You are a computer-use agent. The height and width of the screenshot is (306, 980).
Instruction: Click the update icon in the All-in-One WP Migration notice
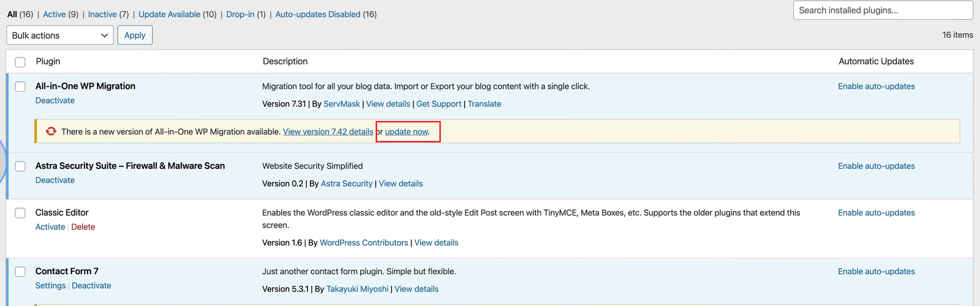pyautogui.click(x=51, y=132)
